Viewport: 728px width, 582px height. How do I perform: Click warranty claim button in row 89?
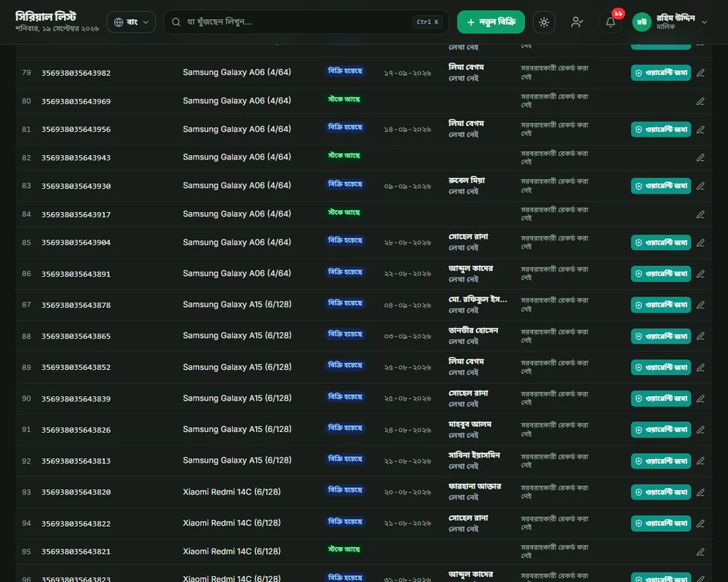pyautogui.click(x=661, y=367)
